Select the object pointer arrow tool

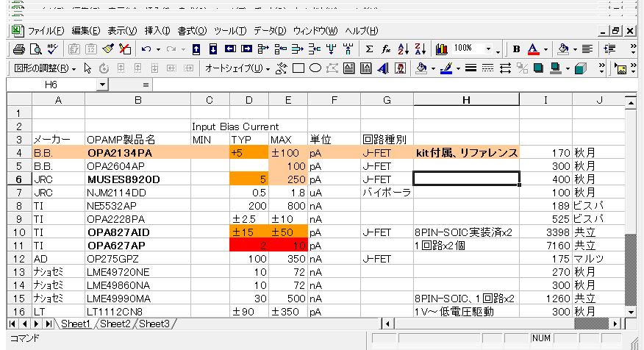87,68
